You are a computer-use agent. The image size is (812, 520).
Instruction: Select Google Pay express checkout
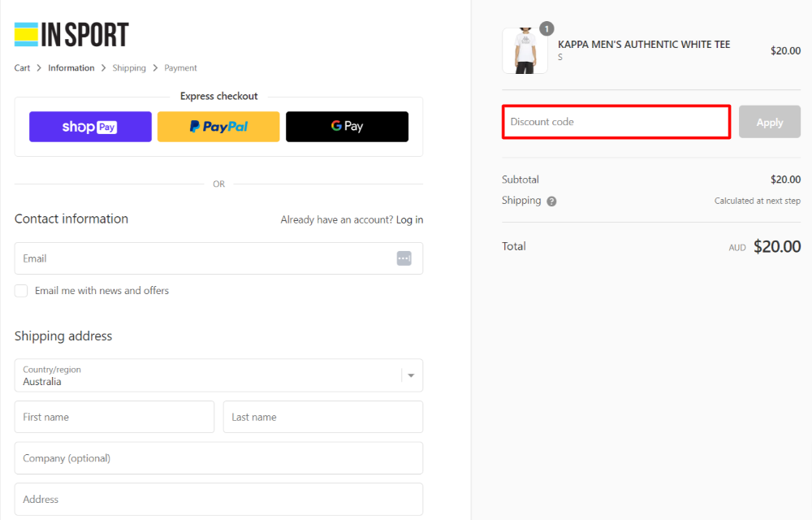click(x=347, y=127)
